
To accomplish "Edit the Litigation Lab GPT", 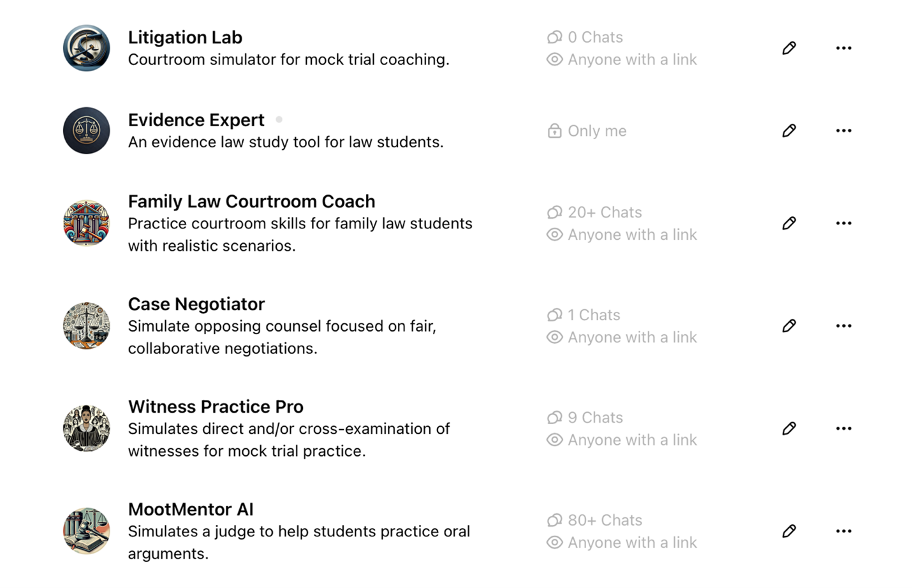I will [789, 48].
